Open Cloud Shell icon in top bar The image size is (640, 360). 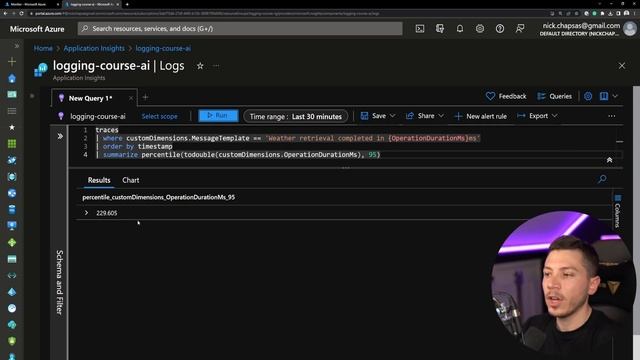tap(420, 29)
